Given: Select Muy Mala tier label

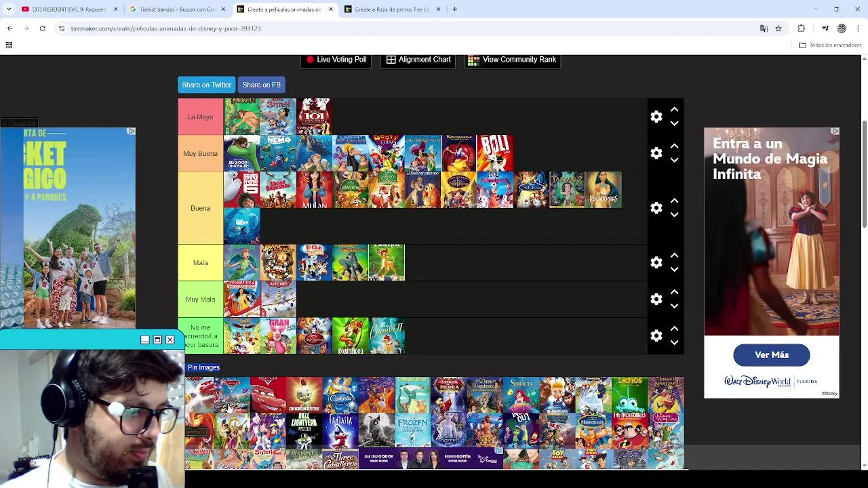Looking at the screenshot, I should [x=200, y=299].
